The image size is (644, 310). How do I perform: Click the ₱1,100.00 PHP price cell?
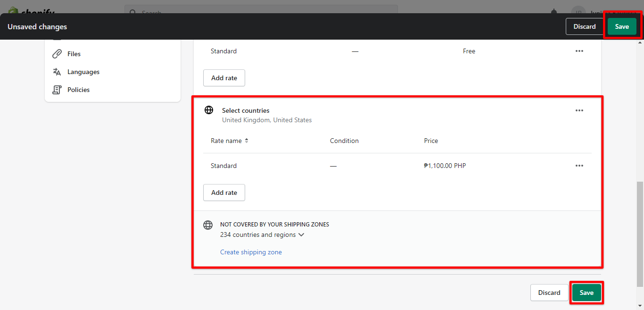(445, 166)
